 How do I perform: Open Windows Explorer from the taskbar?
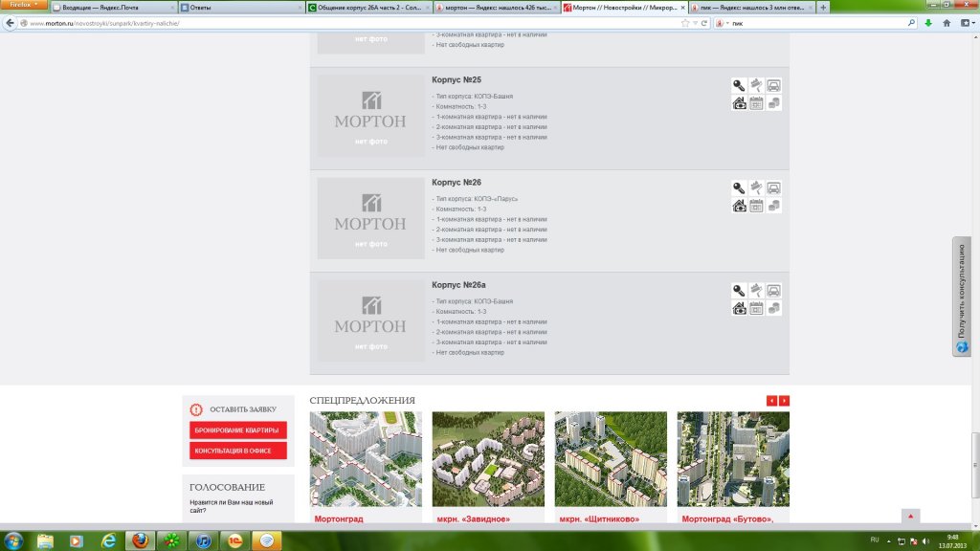coord(45,541)
